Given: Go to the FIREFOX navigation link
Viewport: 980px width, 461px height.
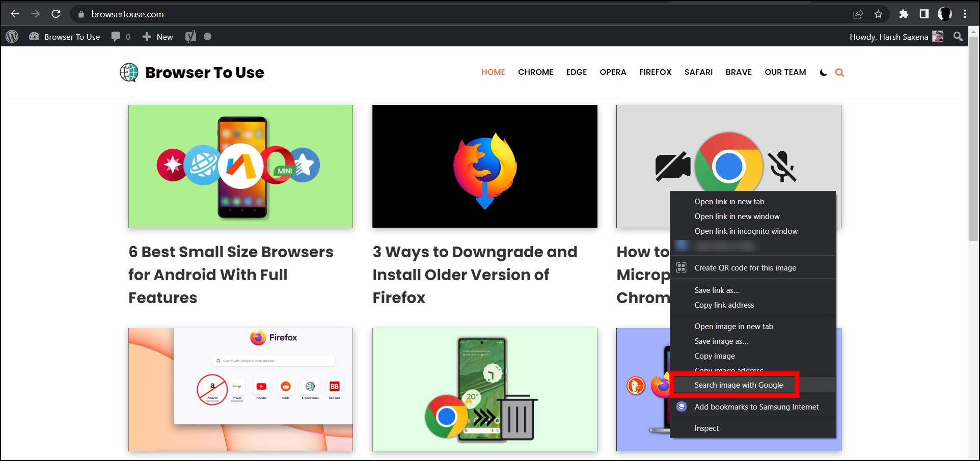Looking at the screenshot, I should 655,72.
